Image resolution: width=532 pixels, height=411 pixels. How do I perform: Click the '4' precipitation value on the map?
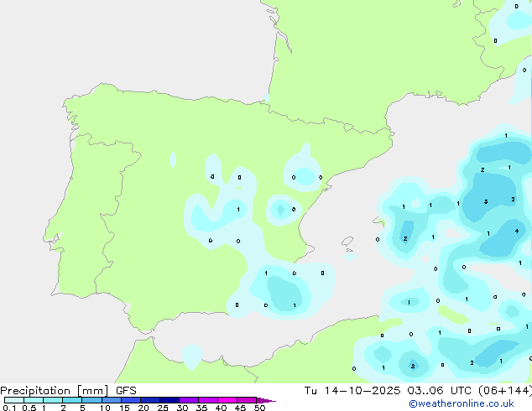(x=517, y=231)
